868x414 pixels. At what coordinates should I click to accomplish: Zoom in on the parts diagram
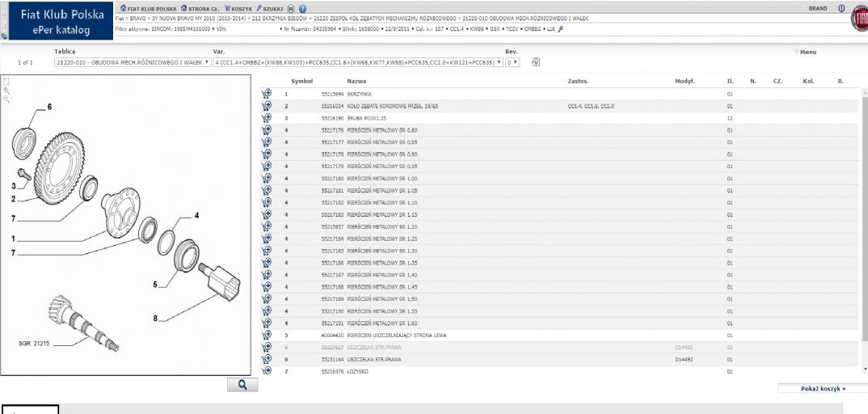(x=6, y=91)
